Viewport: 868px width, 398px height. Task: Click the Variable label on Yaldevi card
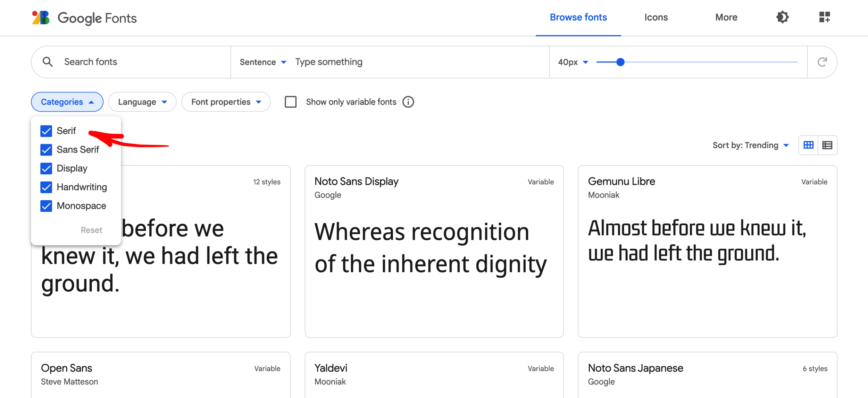[541, 368]
